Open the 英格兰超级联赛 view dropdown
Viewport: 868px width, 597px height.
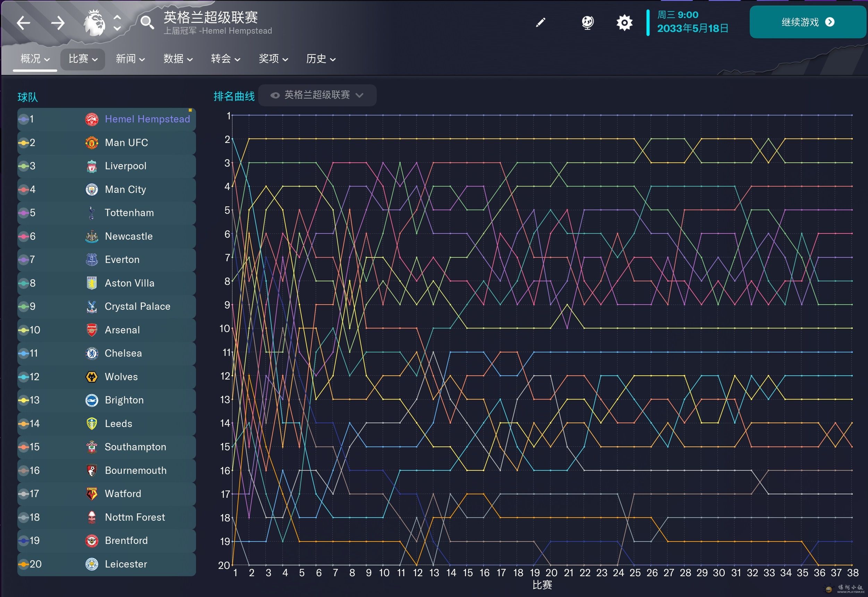point(317,95)
